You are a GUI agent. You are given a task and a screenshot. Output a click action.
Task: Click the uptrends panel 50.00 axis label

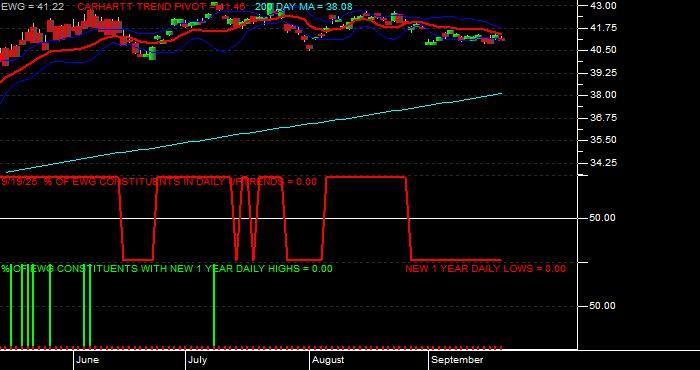coord(603,218)
